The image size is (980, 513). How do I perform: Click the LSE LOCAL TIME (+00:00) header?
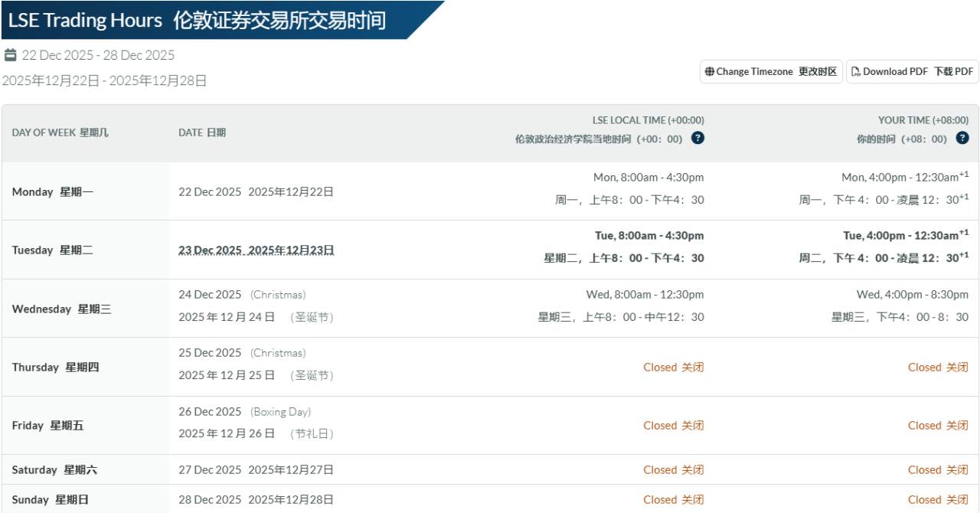click(x=648, y=120)
